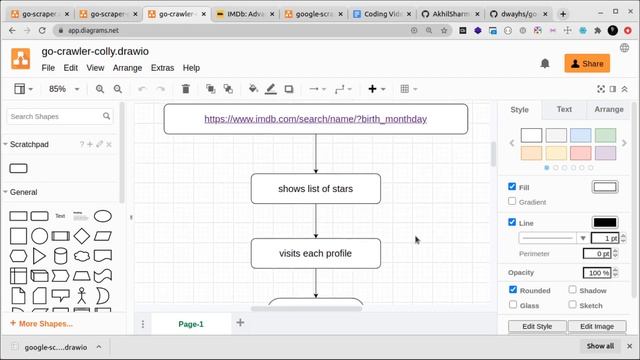The width and height of the screenshot is (640, 360).
Task: Click the draw.io logo icon
Action: coord(20,59)
